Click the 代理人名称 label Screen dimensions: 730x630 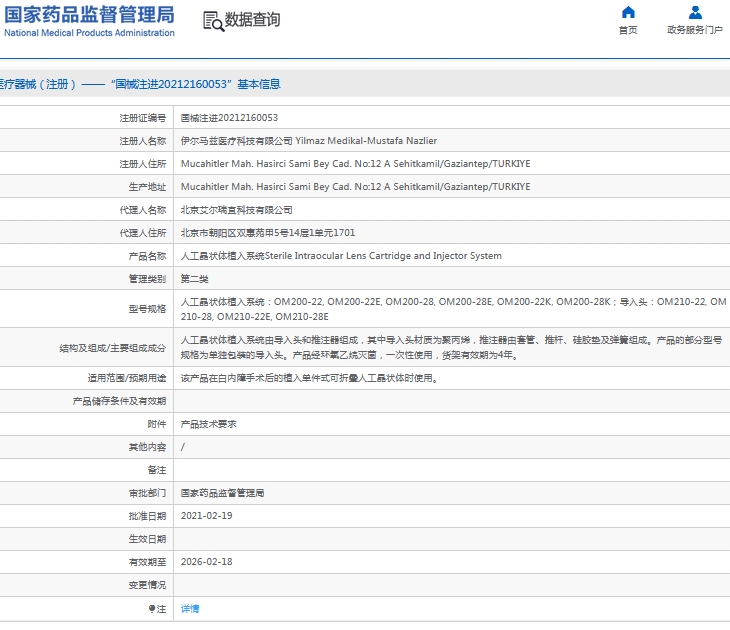click(142, 210)
